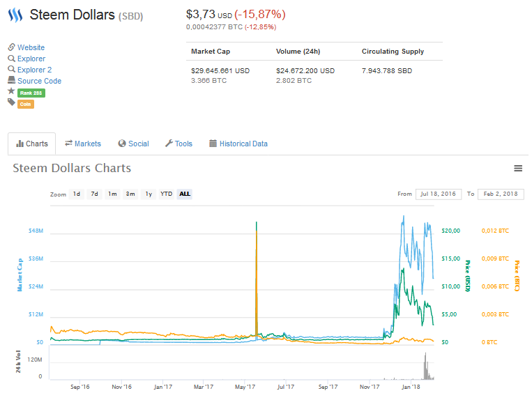Click the Market Cap axis label
The image size is (532, 393).
point(20,275)
